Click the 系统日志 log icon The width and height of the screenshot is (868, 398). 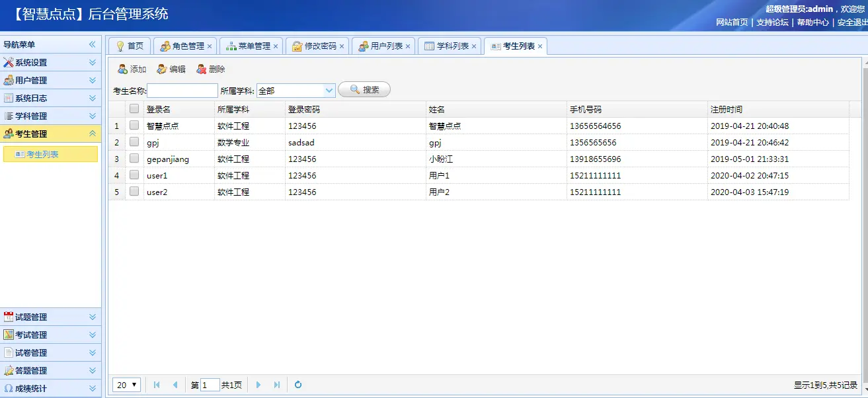click(9, 99)
